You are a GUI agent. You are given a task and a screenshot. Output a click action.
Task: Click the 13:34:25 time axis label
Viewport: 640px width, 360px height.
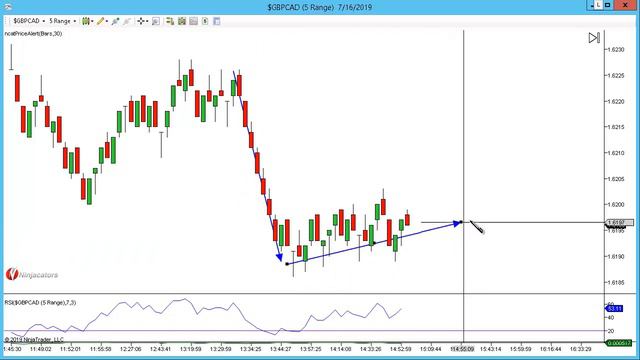pyautogui.click(x=251, y=349)
